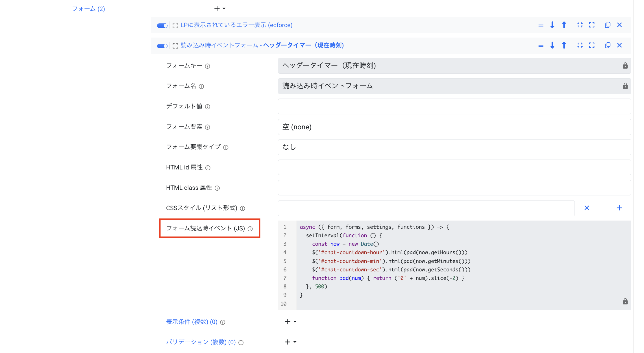Open the フォーム要素 dropdown showing 空 (none)
This screenshot has width=644, height=353.
point(454,127)
